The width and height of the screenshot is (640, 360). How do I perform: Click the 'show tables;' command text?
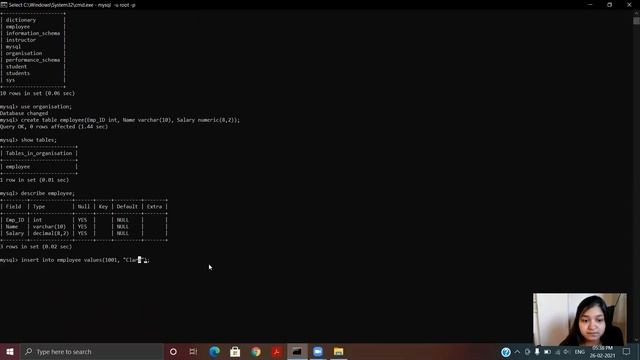(x=39, y=140)
